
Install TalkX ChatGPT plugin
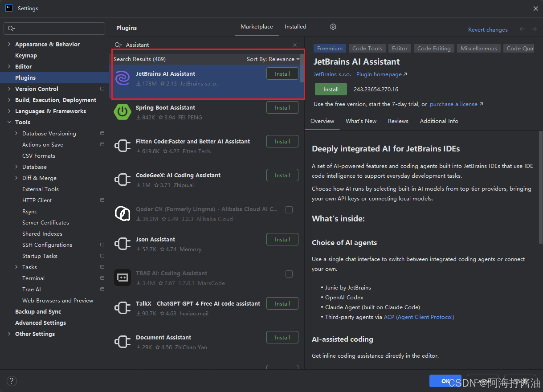tap(282, 304)
